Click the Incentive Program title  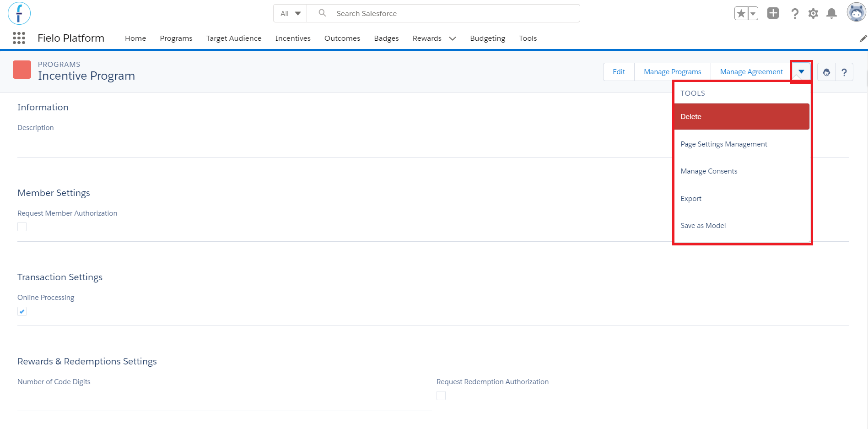pos(86,76)
